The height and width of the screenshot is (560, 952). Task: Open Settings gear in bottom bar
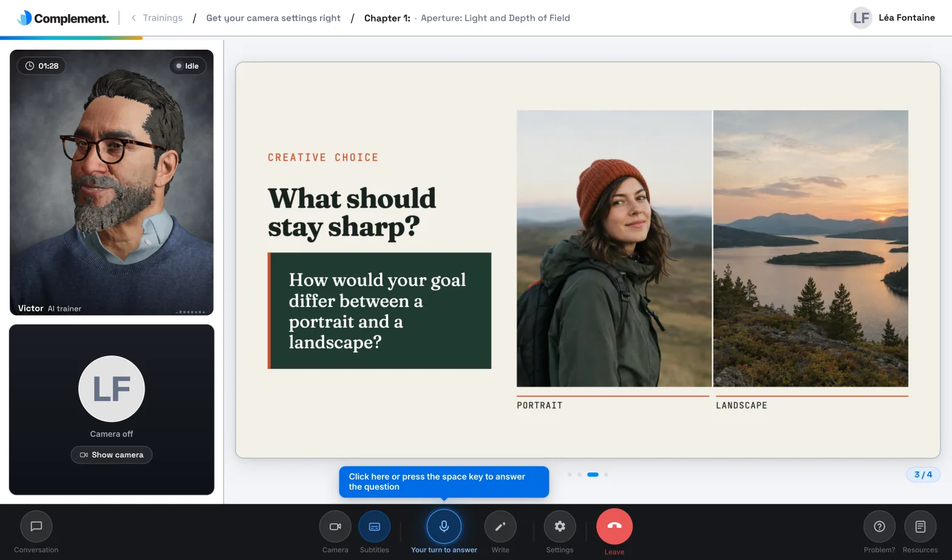coord(560,527)
